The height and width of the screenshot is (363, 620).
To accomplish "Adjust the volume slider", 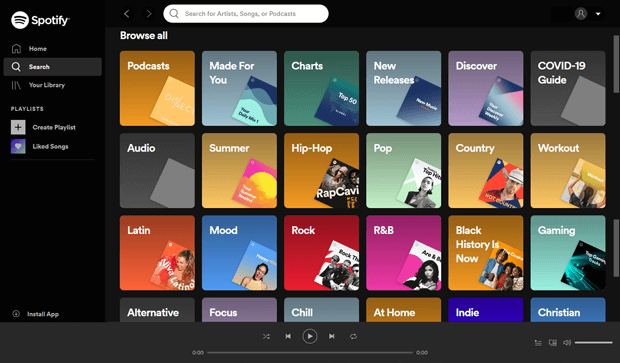I will [x=594, y=342].
